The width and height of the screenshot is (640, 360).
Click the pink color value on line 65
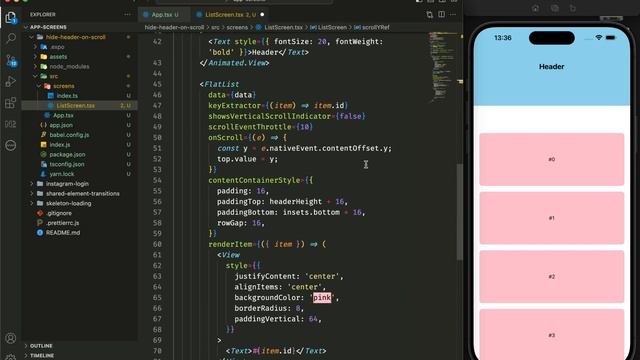[x=322, y=298]
